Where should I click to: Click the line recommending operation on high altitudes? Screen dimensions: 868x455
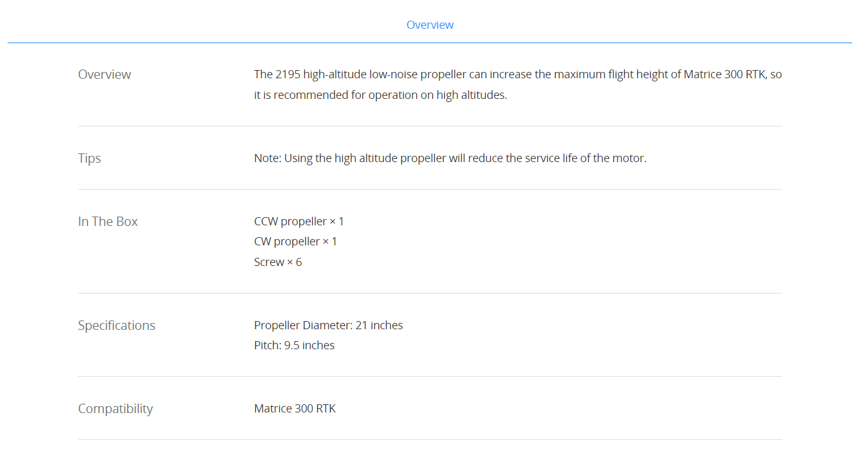tap(380, 95)
